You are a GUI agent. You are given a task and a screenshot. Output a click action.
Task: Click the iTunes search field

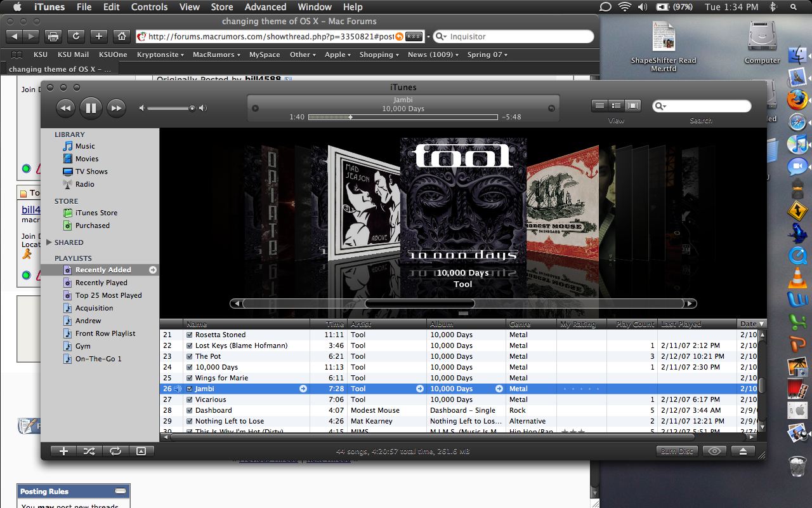point(702,106)
